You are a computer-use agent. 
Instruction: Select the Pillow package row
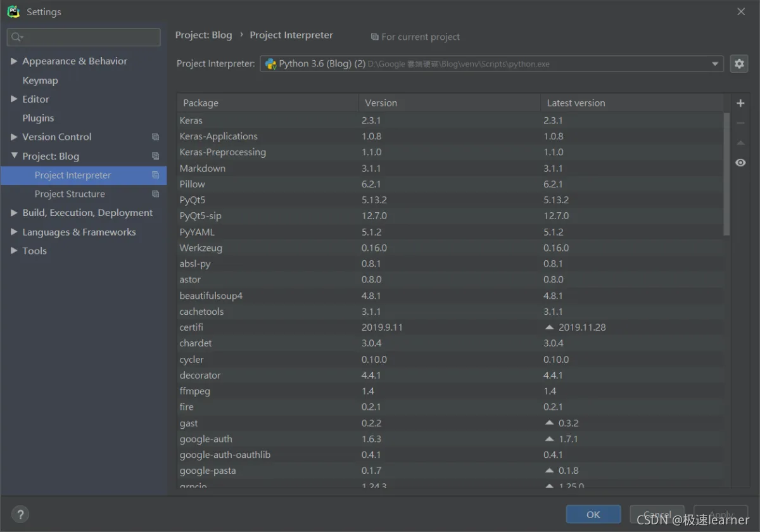[x=450, y=184]
